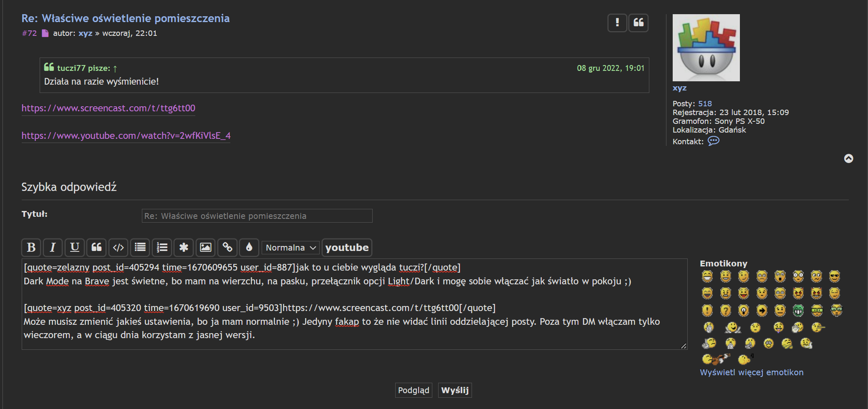Open the screencast.com link in post
The width and height of the screenshot is (868, 409).
(108, 108)
